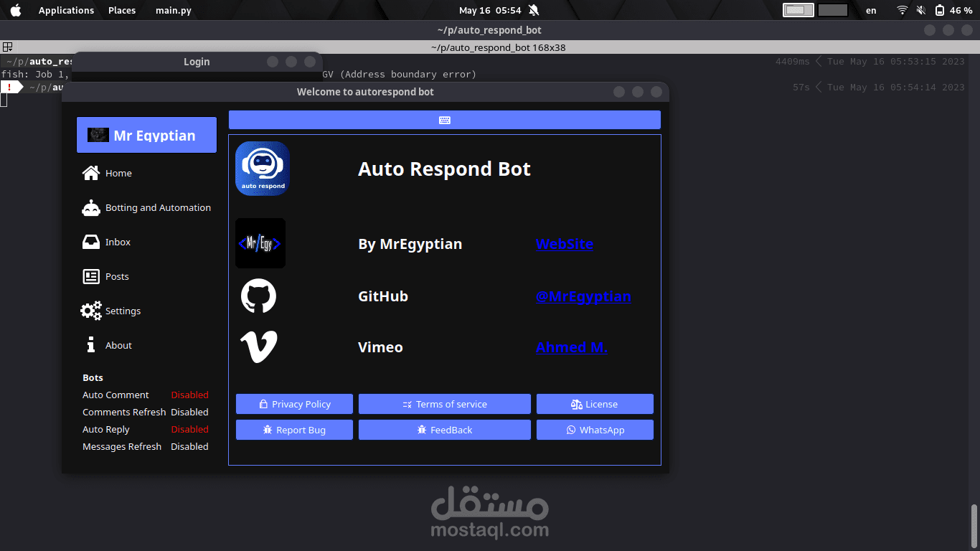The height and width of the screenshot is (551, 980).
Task: Click the Auto Comment label
Action: 116,395
